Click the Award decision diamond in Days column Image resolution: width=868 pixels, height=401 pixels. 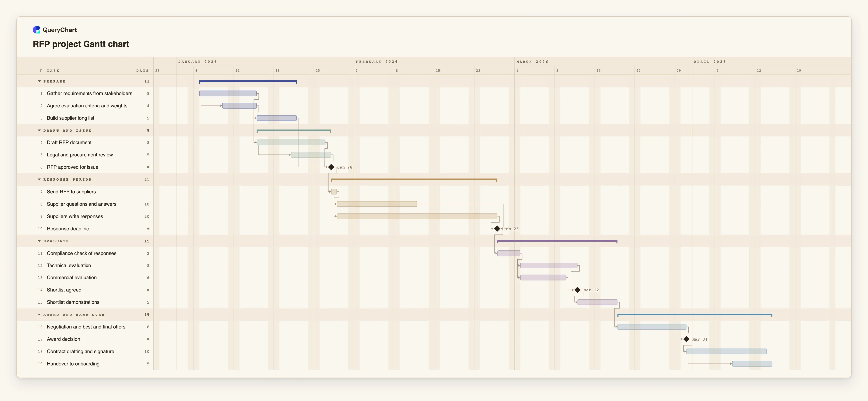click(148, 339)
